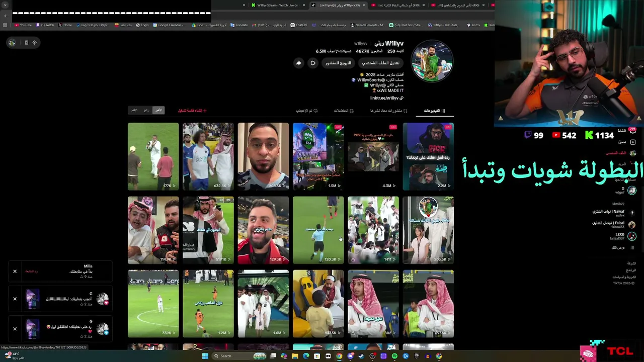644x362 pixels.
Task: Dismiss the G liked-comment notification
Action: pos(15,299)
